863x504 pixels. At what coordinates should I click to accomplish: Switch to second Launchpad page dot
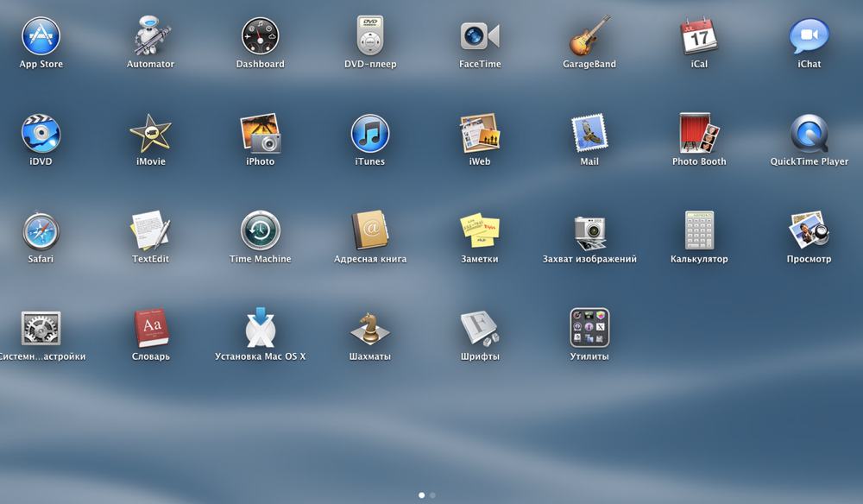click(x=432, y=495)
